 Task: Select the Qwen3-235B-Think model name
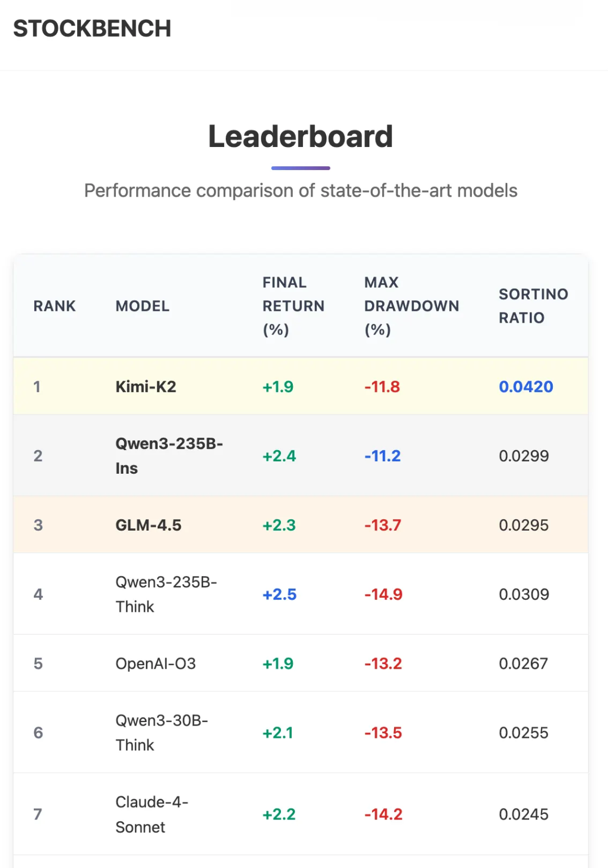166,594
